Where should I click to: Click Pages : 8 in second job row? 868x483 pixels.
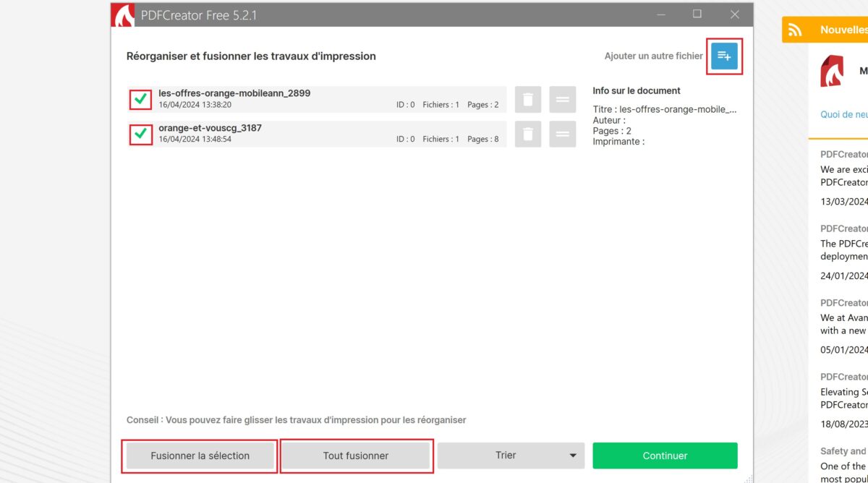coord(483,139)
